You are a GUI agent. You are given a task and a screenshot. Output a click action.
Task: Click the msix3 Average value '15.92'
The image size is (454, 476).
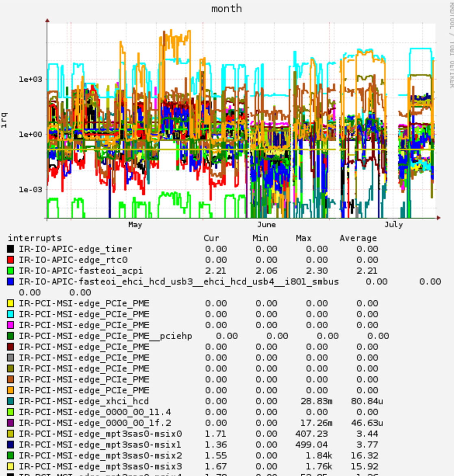tap(364, 466)
